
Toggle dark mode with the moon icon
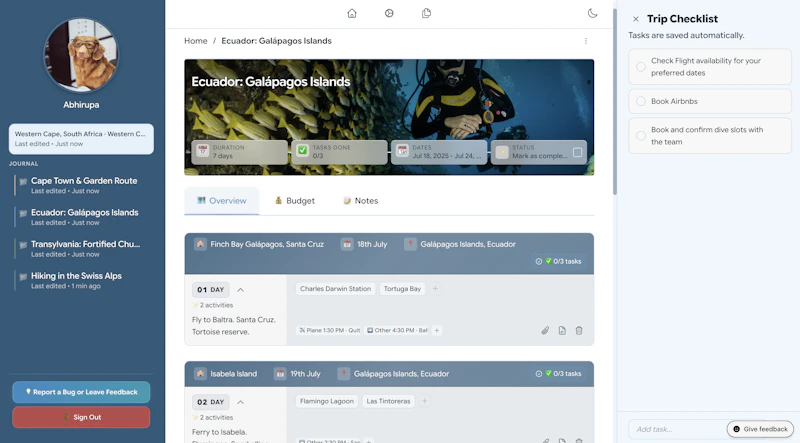[592, 13]
